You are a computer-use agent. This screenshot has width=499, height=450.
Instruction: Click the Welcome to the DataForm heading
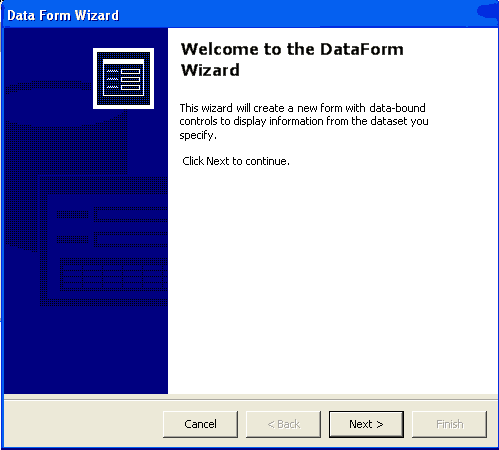pos(292,49)
